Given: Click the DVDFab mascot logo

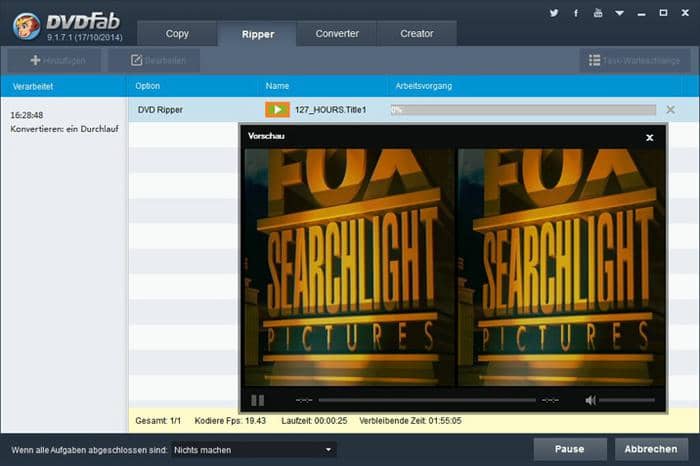Looking at the screenshot, I should tap(27, 25).
